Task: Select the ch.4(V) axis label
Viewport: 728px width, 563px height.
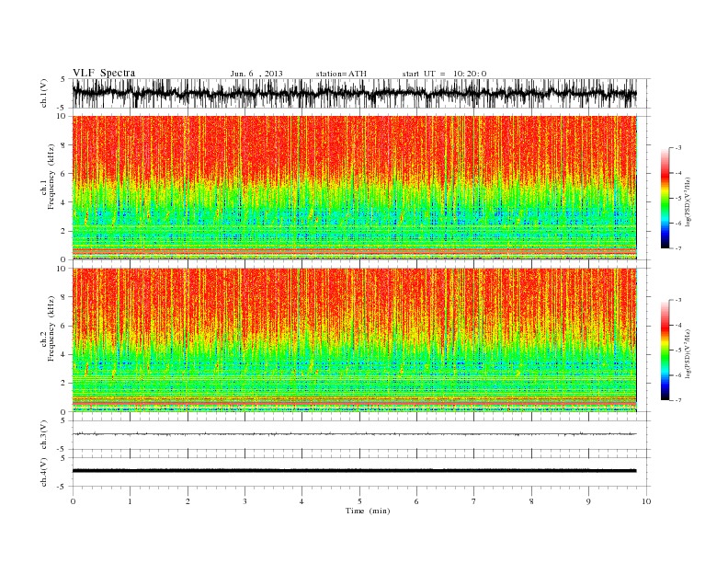Action: tap(44, 472)
